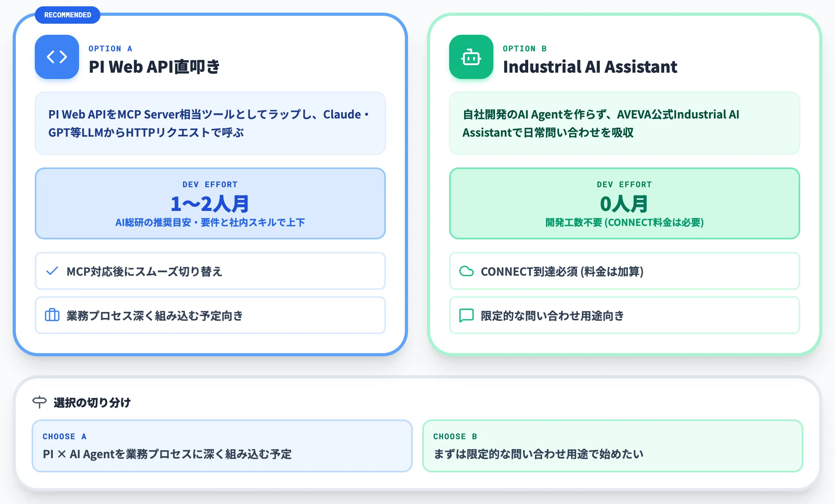Click the chat bubble icon beside 限定的な問い合わせ
This screenshot has height=504, width=835.
click(x=467, y=316)
